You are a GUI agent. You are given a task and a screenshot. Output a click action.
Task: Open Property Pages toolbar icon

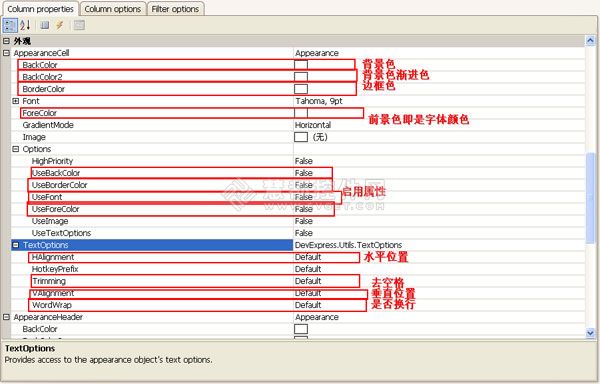point(79,25)
